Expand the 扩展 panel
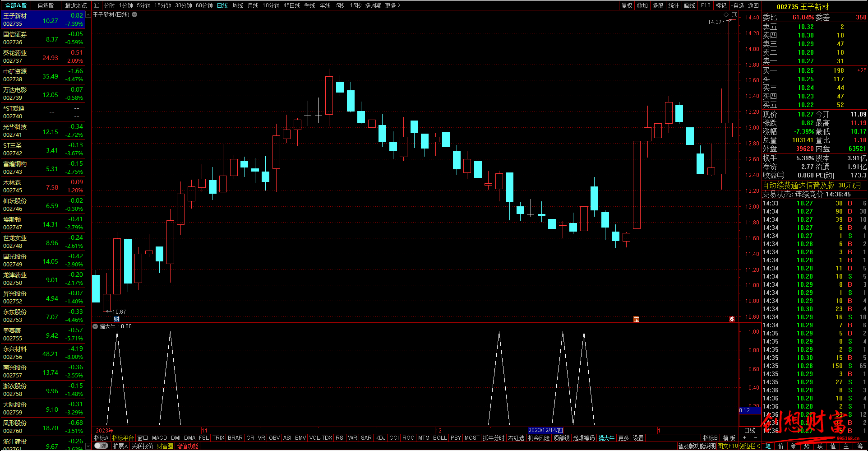 tap(120, 446)
